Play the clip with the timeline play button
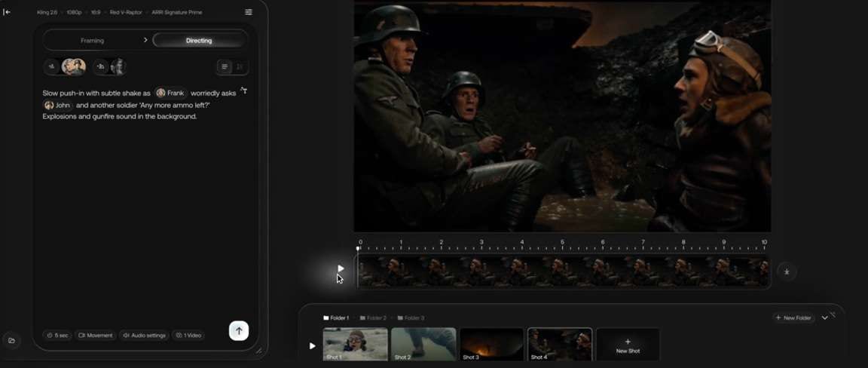The height and width of the screenshot is (368, 868). click(341, 268)
